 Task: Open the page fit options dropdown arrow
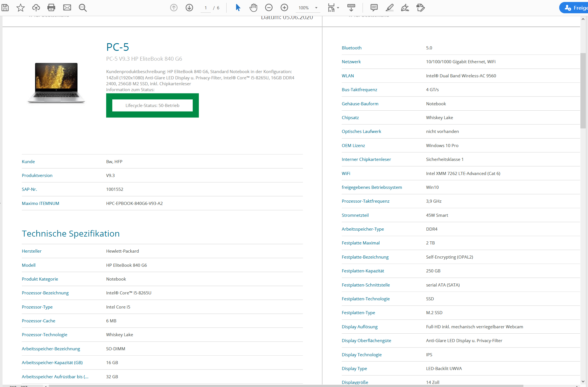(338, 8)
